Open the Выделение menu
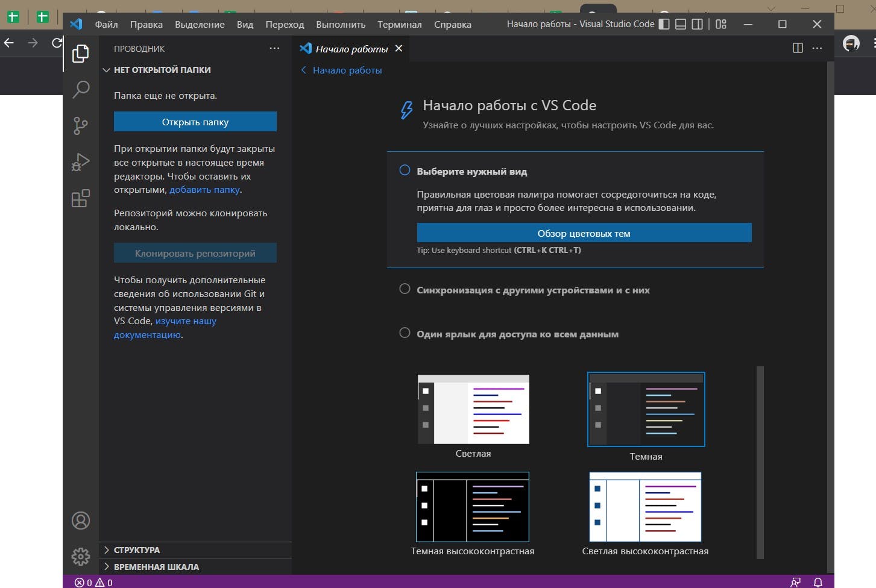876x588 pixels. (x=200, y=24)
